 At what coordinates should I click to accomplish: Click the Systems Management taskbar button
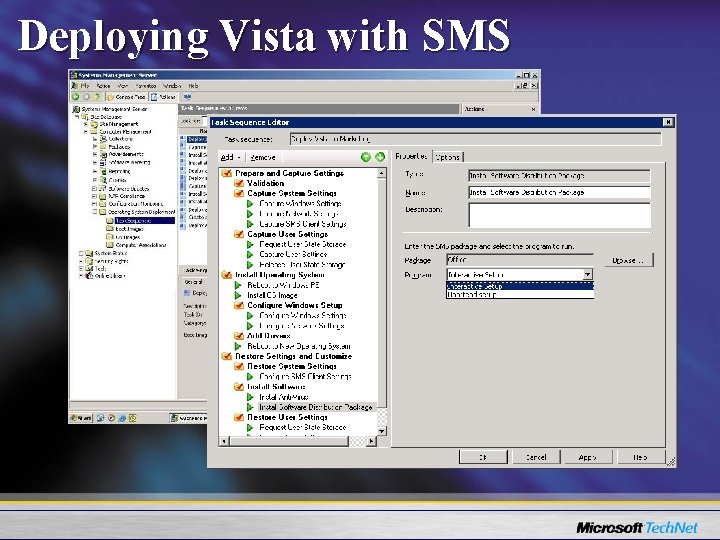tap(188, 418)
